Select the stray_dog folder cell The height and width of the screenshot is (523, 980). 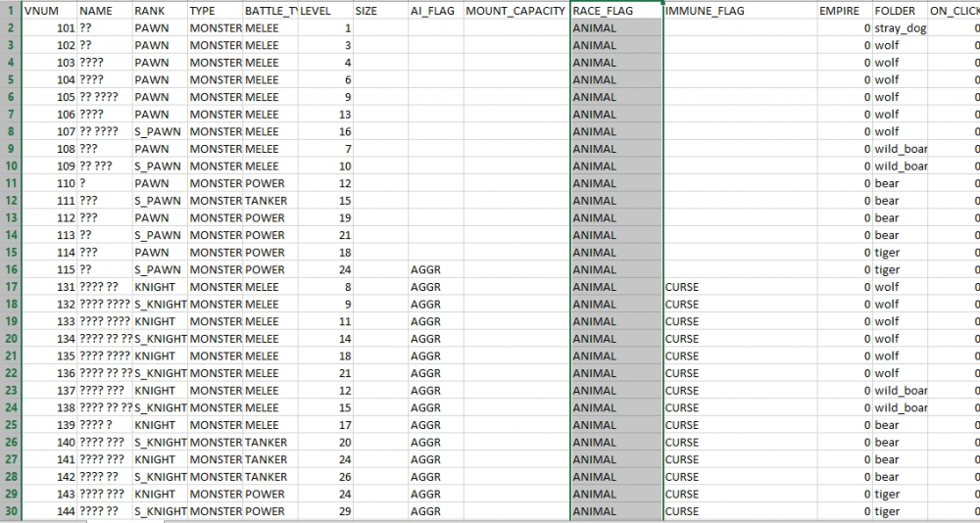[x=900, y=28]
